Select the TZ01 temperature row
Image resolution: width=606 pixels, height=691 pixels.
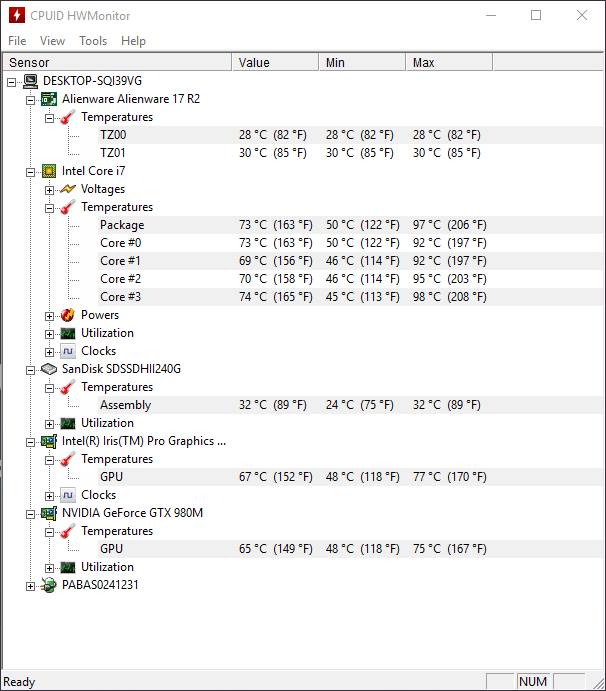pos(351,153)
